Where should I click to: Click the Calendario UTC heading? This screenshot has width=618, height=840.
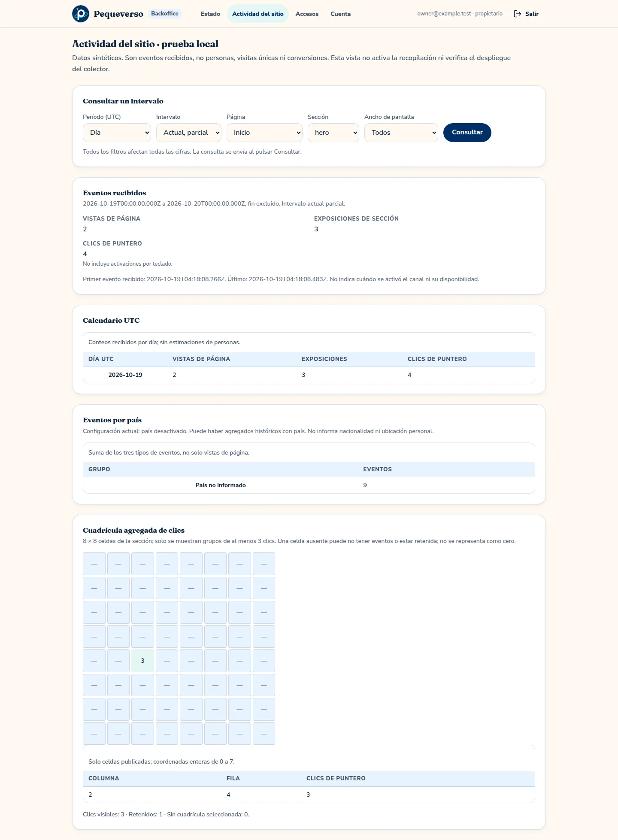point(111,320)
